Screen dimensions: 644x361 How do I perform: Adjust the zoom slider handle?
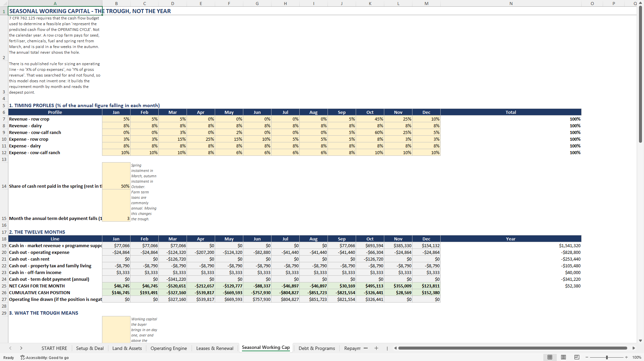pos(607,357)
